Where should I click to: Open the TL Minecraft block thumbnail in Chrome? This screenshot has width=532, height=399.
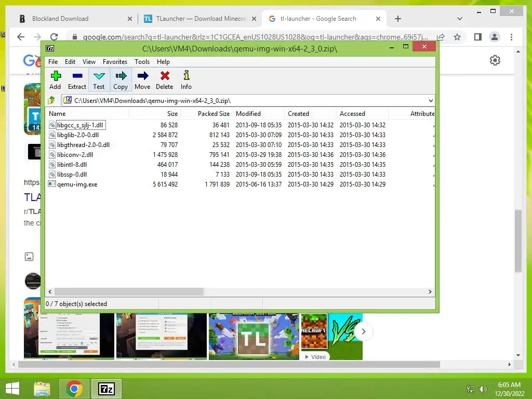tap(254, 337)
